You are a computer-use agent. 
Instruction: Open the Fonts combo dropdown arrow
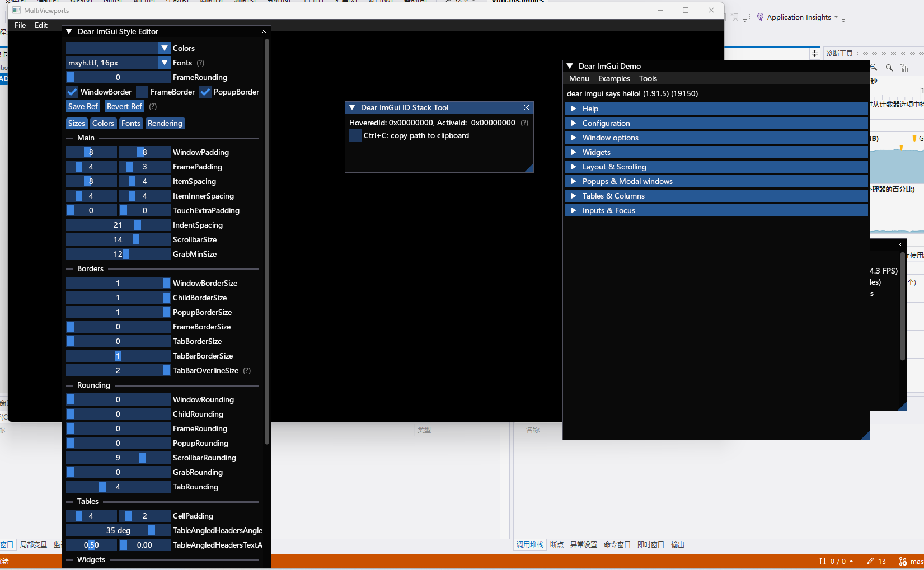165,63
